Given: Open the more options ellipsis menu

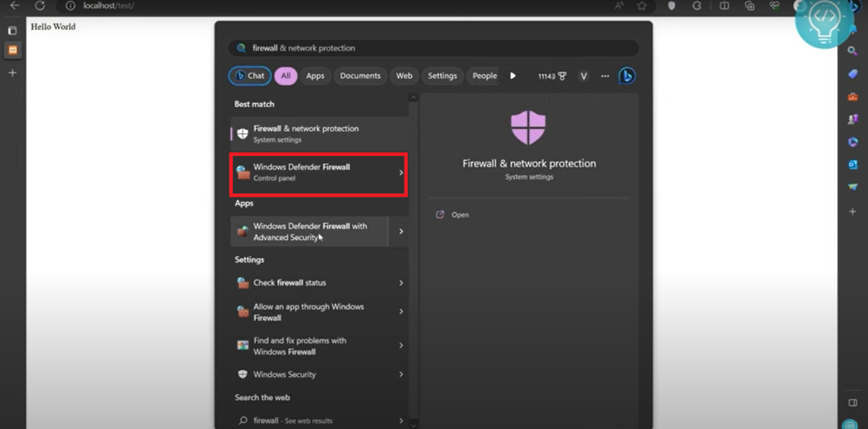Looking at the screenshot, I should pos(605,76).
